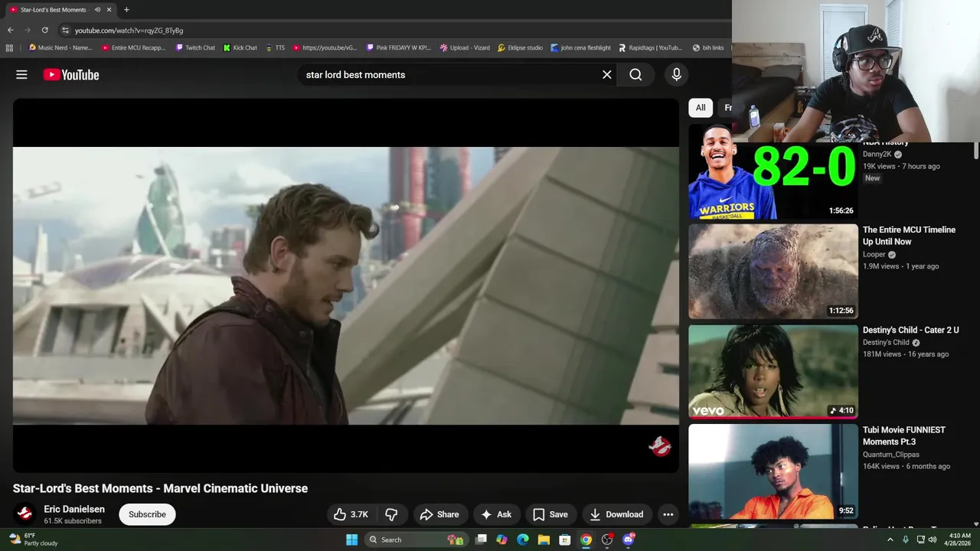Screen dimensions: 980x551
Task: Open the Eric Danielsen channel name link
Action: (74, 509)
